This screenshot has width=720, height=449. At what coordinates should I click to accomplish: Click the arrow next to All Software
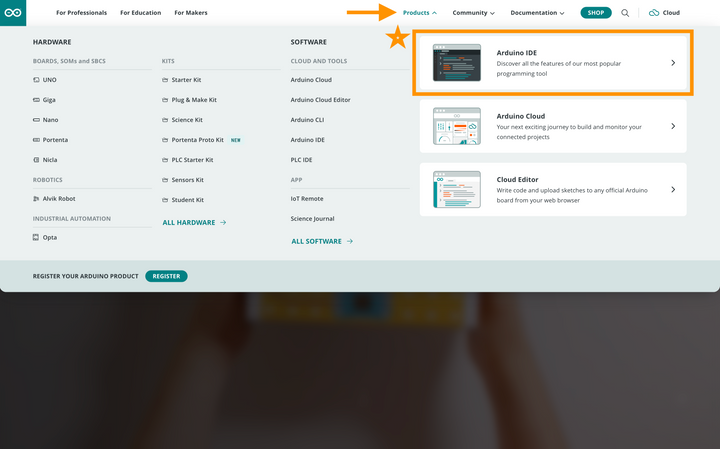[x=350, y=241]
